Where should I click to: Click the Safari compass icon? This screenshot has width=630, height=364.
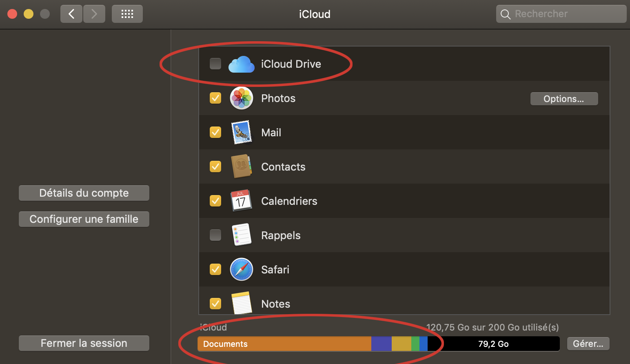(x=241, y=269)
